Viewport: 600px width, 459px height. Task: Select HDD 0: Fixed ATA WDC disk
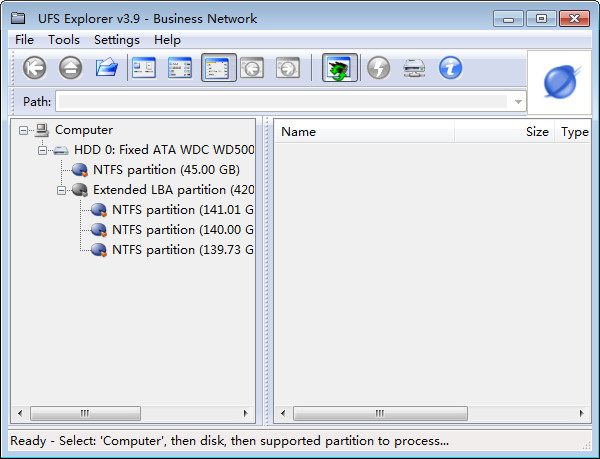coord(164,150)
